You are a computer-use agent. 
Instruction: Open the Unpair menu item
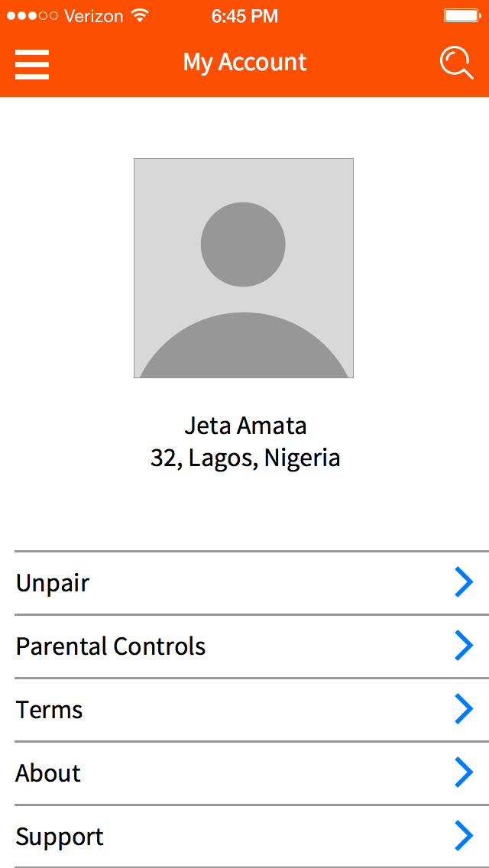tap(53, 584)
